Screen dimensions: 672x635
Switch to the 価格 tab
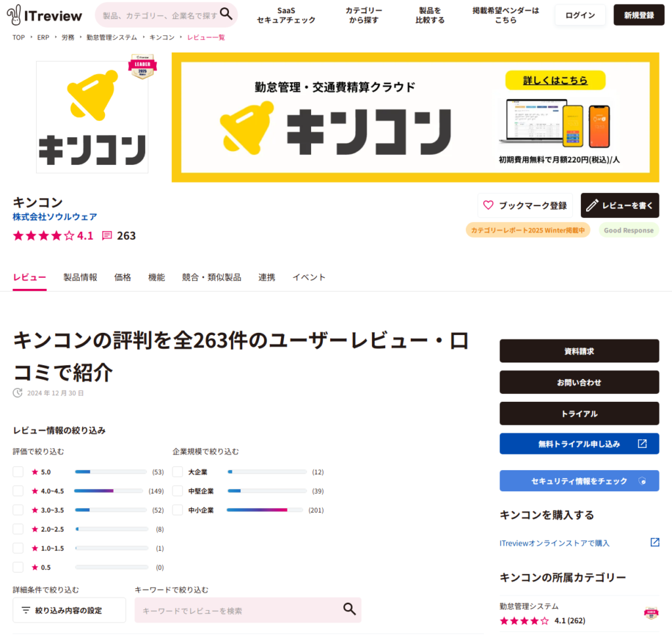click(x=123, y=277)
